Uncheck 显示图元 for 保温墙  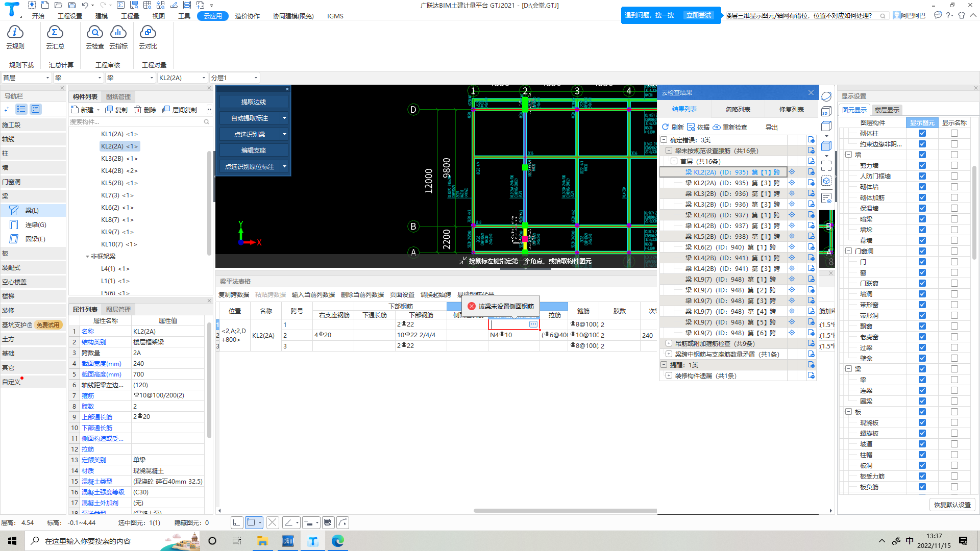(922, 208)
